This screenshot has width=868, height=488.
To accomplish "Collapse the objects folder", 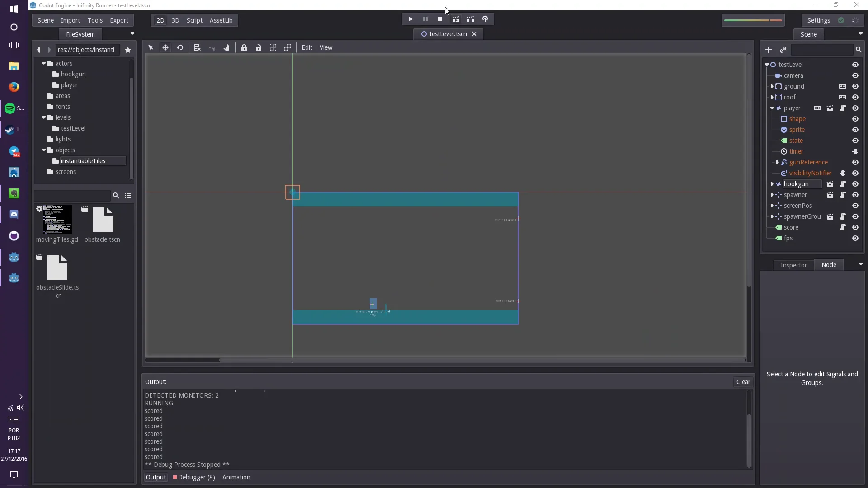I will click(x=44, y=150).
